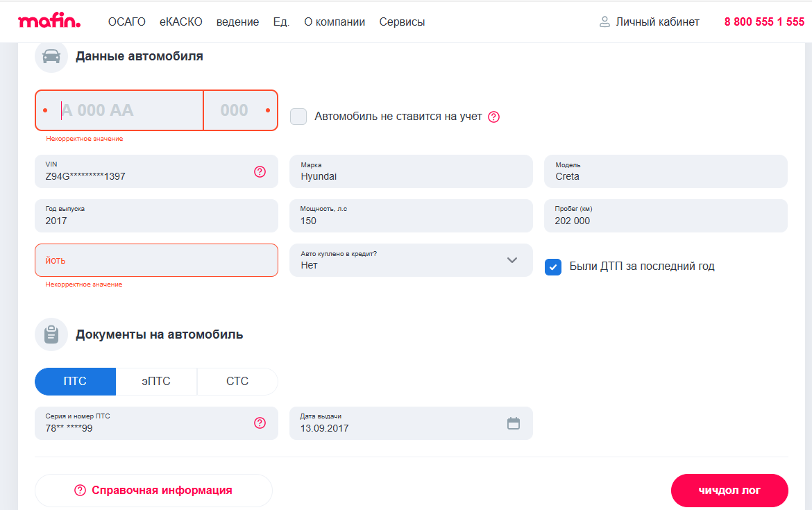Open the Сервисы menu
812x510 pixels.
pos(402,22)
